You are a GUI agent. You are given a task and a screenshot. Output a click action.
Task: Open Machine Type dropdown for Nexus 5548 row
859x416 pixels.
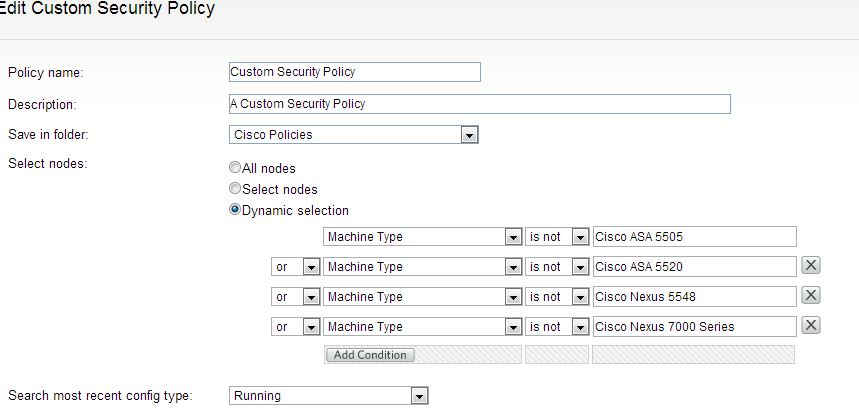pos(512,297)
